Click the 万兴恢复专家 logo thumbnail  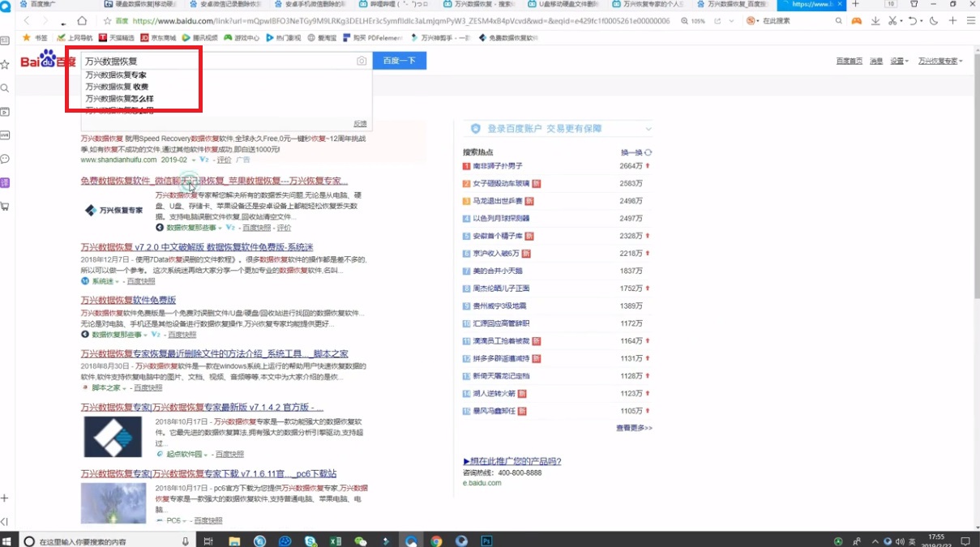click(x=113, y=210)
